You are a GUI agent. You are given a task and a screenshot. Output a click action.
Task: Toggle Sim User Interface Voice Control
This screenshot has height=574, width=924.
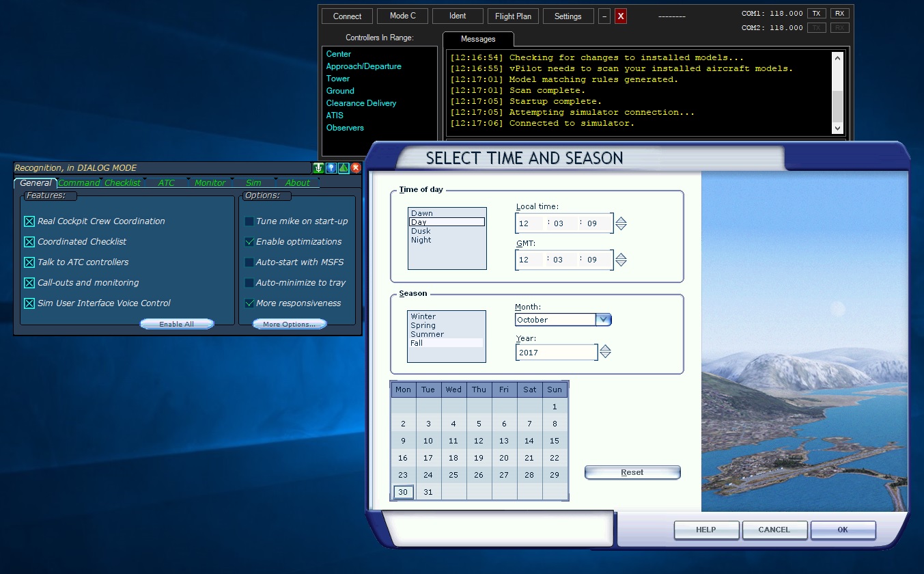[29, 303]
